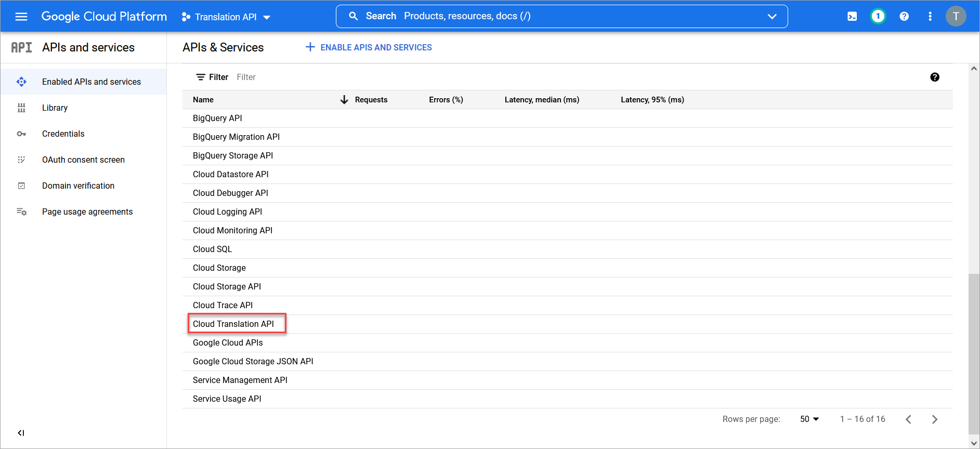
Task: Click the API logo in sidebar header
Action: click(21, 48)
